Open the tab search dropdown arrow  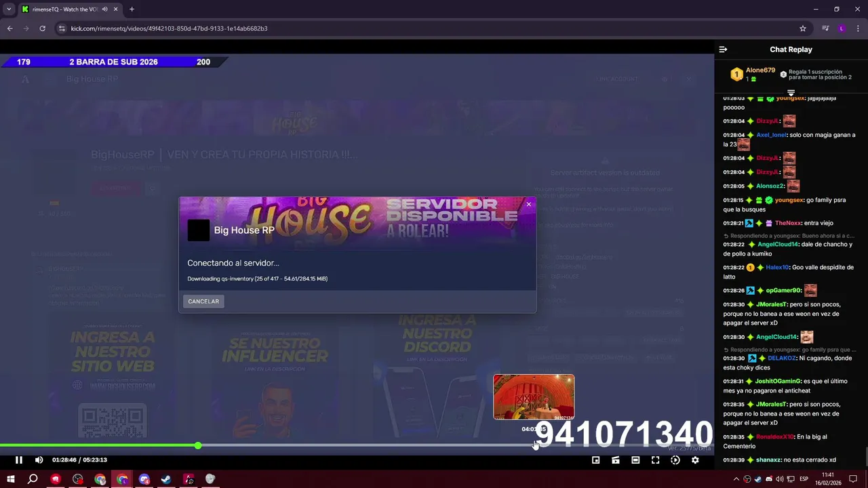point(9,9)
